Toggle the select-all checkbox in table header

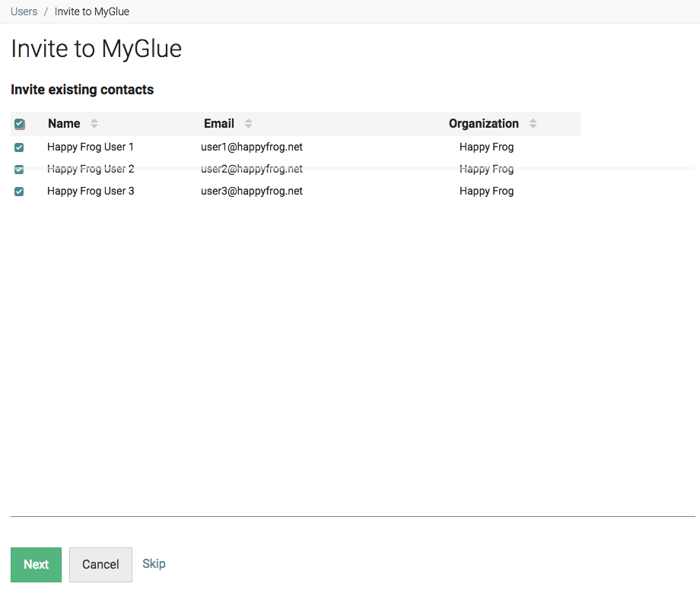(x=19, y=124)
